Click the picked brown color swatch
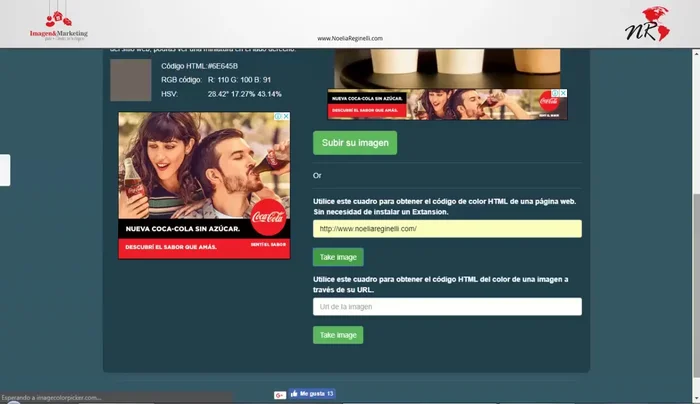 129,79
